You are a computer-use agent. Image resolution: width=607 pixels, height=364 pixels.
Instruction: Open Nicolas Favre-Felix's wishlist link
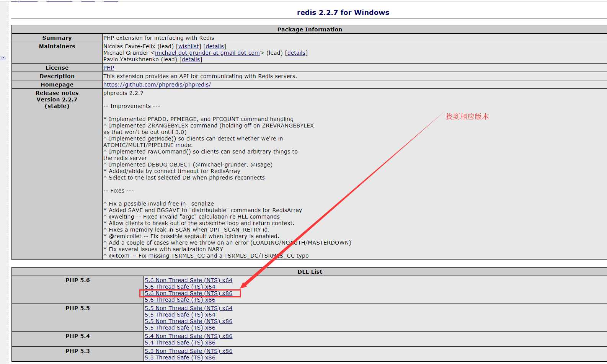click(188, 46)
